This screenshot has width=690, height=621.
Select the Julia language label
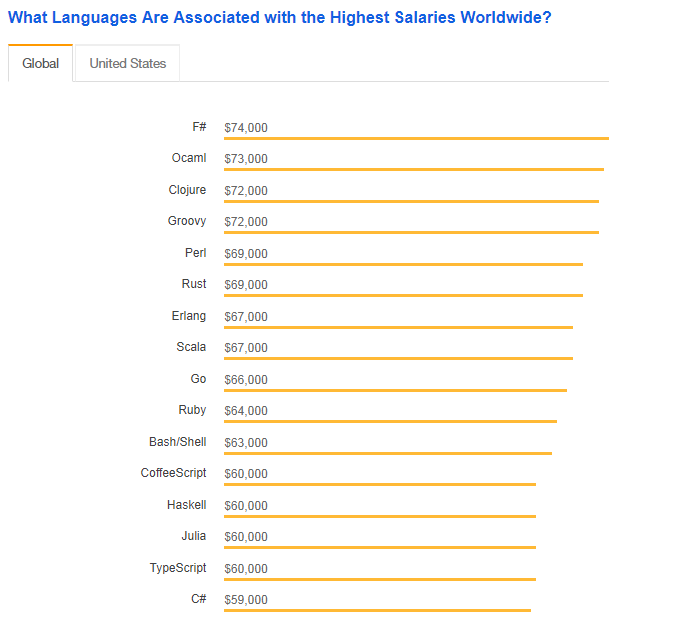coord(194,536)
